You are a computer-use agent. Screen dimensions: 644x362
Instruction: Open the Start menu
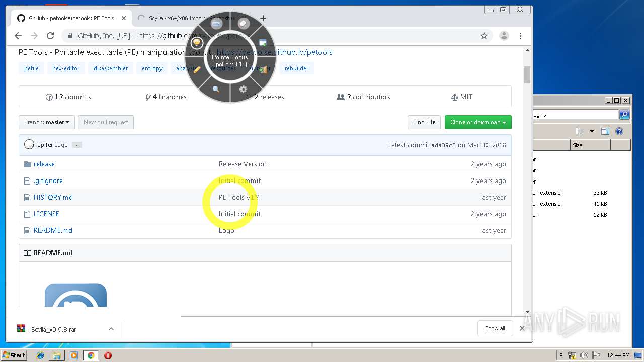click(x=14, y=355)
